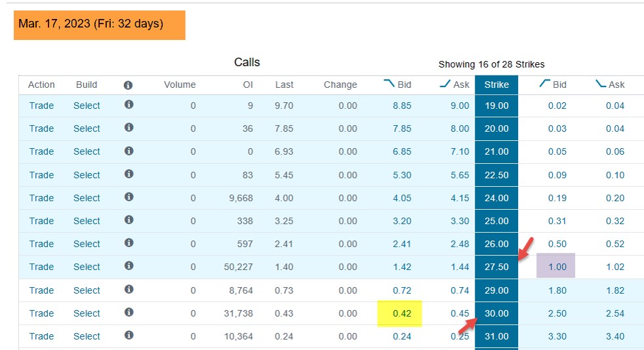Click info icon in the 21.00 strike row
644x350 pixels.
point(129,151)
